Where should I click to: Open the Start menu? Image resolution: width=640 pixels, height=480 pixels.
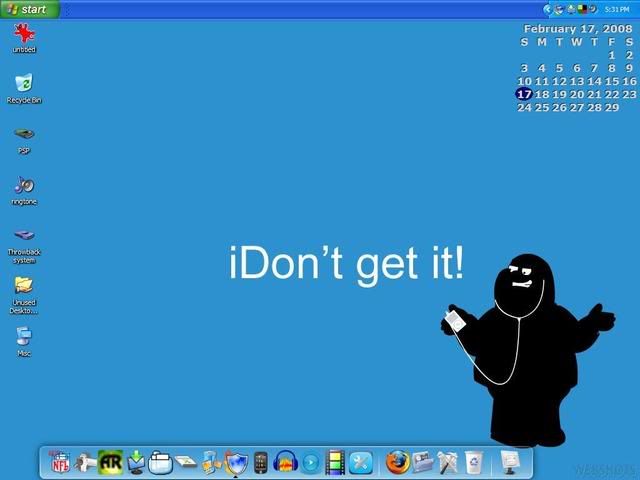click(x=30, y=9)
